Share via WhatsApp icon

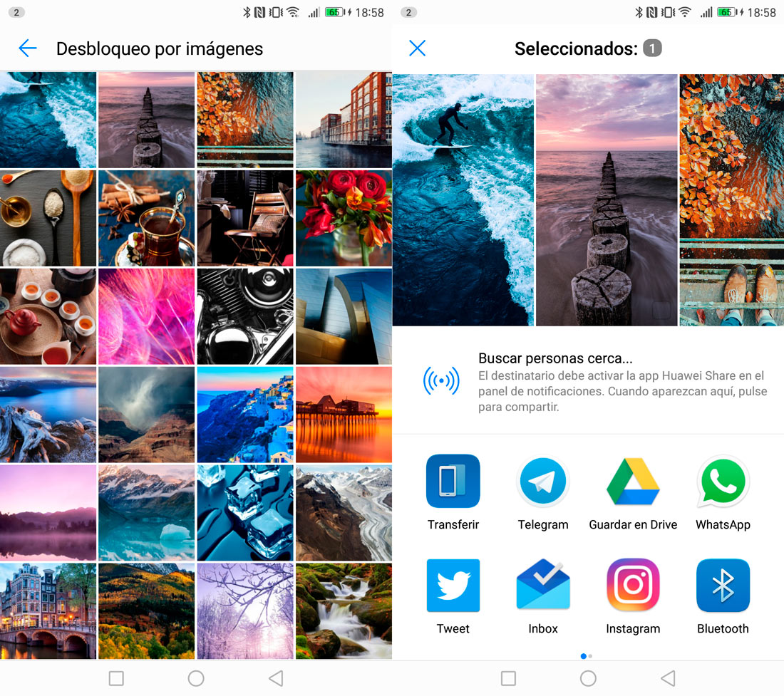coord(723,482)
